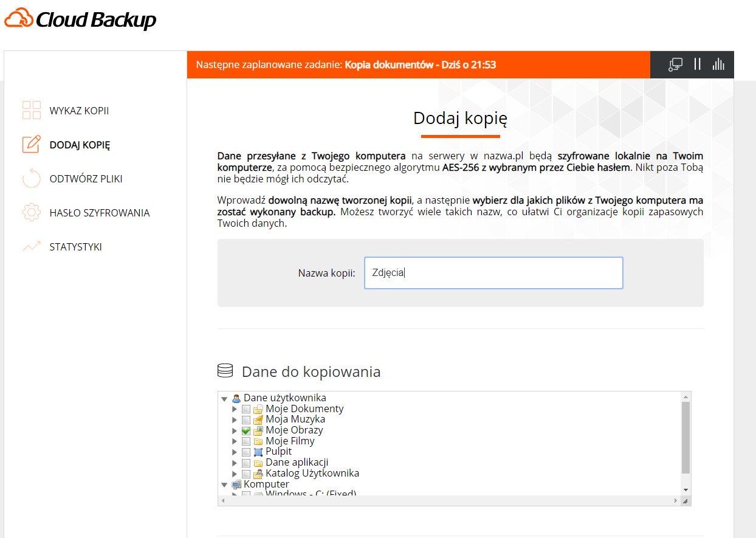
Task: Click the Katalog Użytkownika folder icon
Action: click(x=258, y=474)
